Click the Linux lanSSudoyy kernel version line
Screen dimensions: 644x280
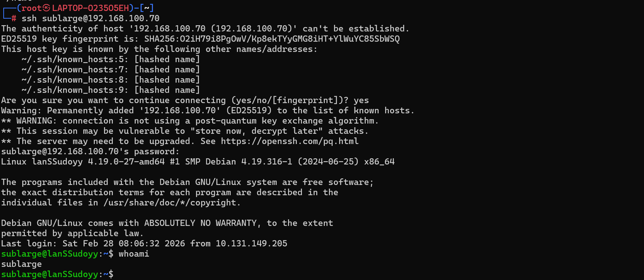(x=198, y=162)
